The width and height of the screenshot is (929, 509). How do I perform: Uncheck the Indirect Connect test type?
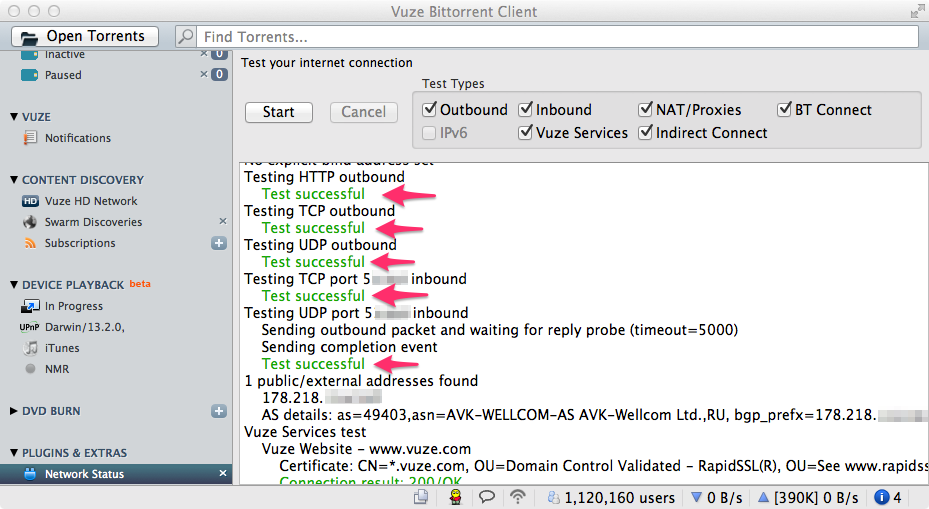click(x=645, y=132)
